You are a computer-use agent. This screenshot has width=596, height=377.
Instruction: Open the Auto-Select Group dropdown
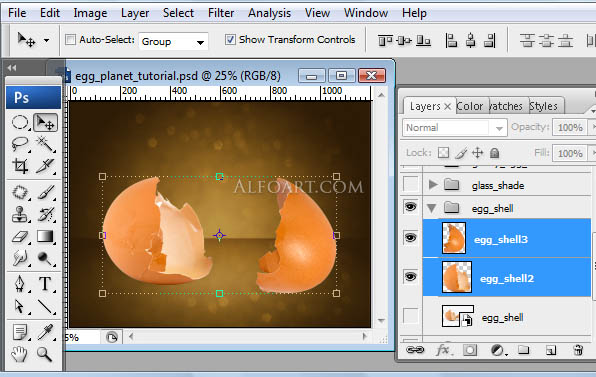tap(173, 42)
